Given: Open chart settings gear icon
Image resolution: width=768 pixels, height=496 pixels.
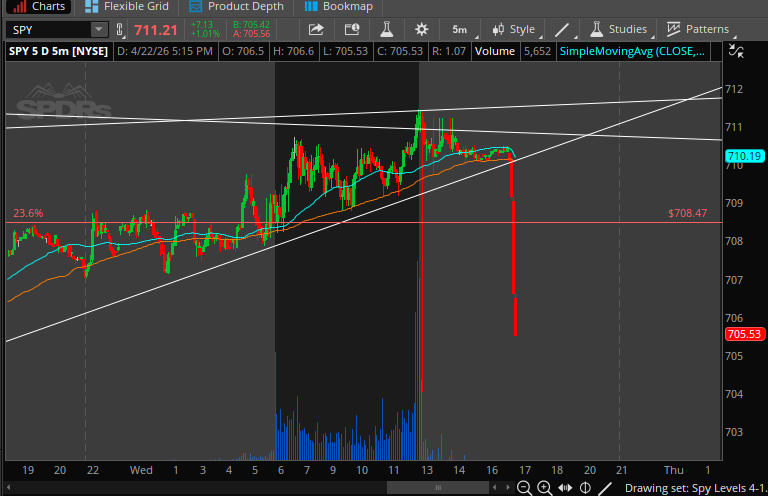Looking at the screenshot, I should click(421, 29).
